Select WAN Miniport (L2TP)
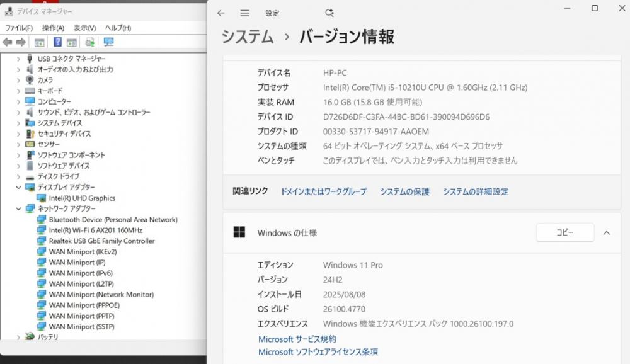 81,283
